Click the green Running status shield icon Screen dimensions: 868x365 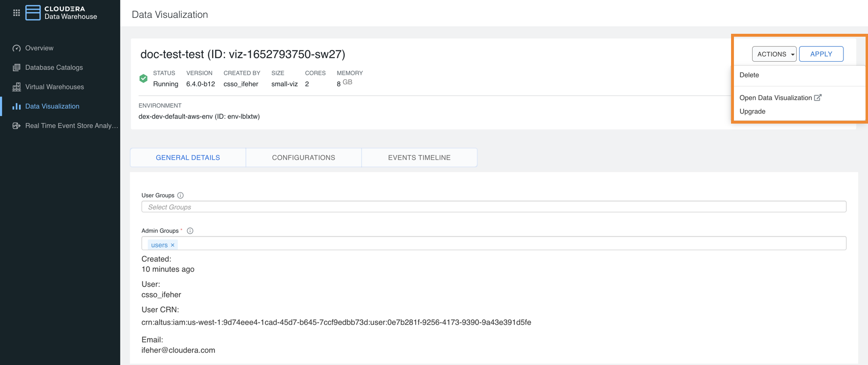[x=143, y=79]
